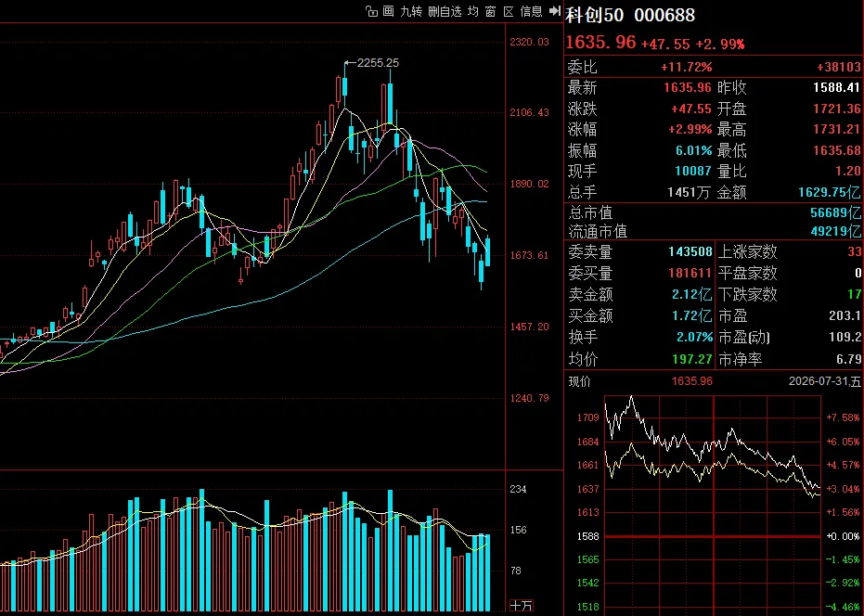Click the +38103 委差 value
The image size is (864, 616).
click(x=838, y=67)
